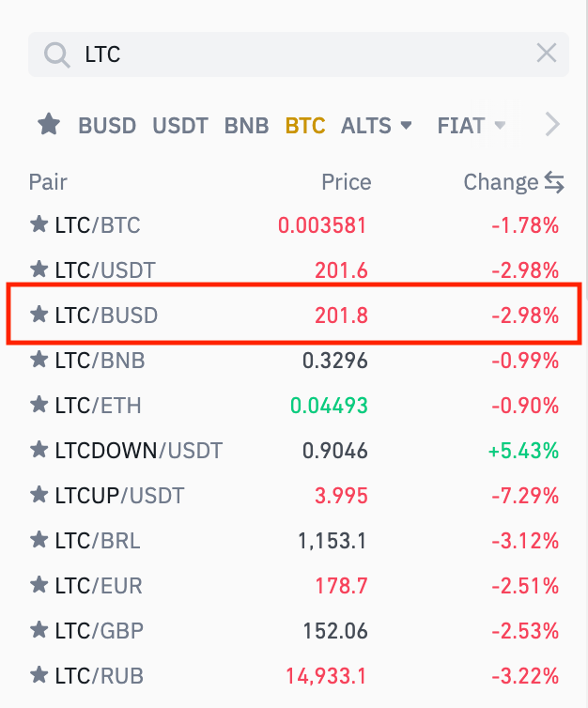This screenshot has height=708, width=588.
Task: Clear the LTC search text
Action: (546, 54)
